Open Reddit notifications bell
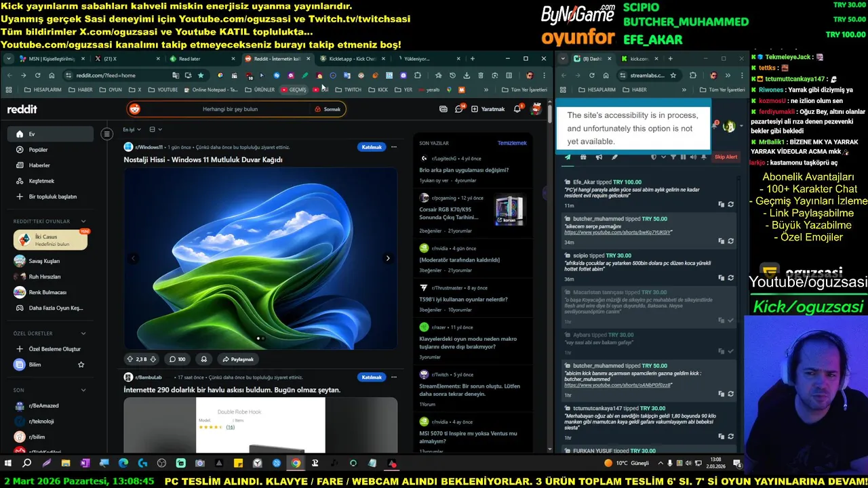868x488 pixels. point(517,108)
